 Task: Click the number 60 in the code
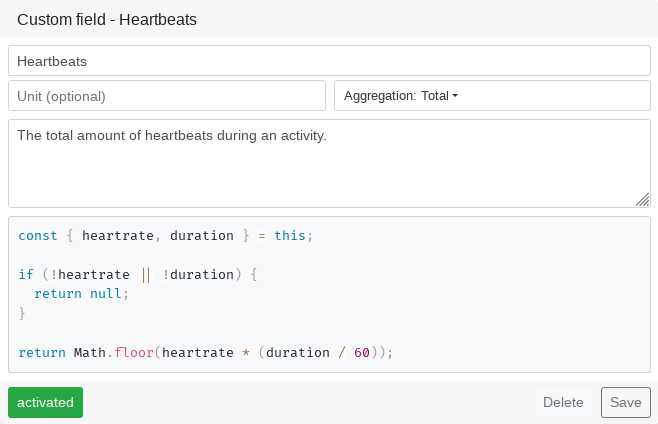click(x=362, y=352)
